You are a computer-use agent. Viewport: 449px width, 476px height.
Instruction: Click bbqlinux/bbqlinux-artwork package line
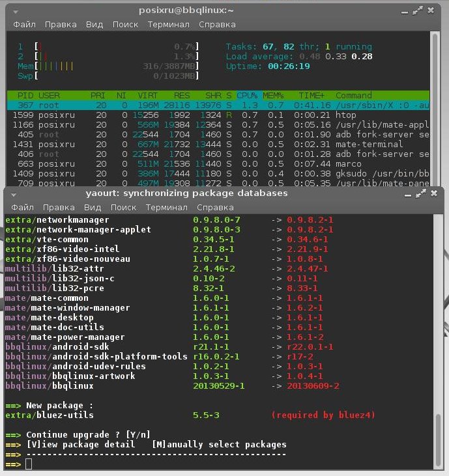[x=164, y=376]
